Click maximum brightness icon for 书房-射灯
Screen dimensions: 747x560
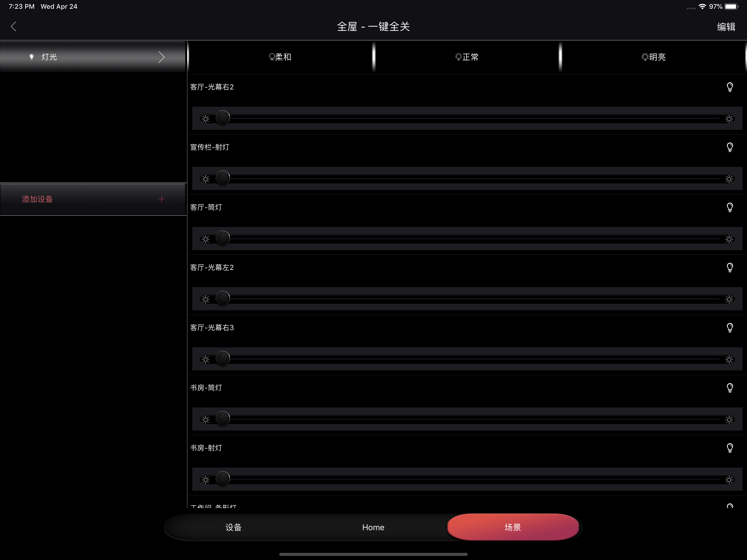729,480
